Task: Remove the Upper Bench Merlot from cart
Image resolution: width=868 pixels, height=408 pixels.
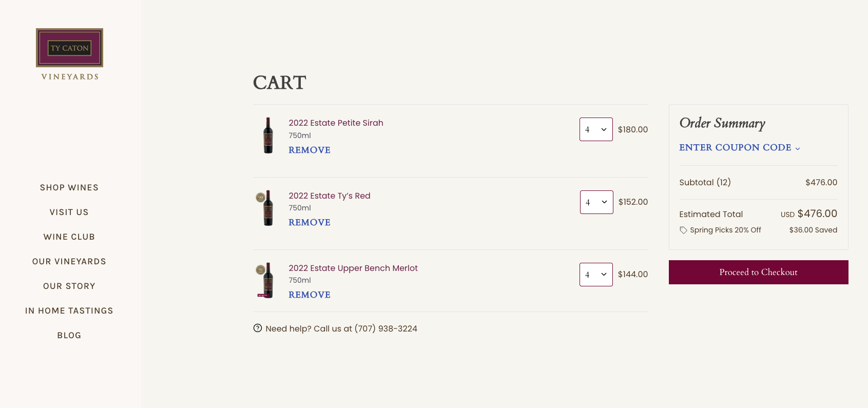Action: pyautogui.click(x=310, y=295)
